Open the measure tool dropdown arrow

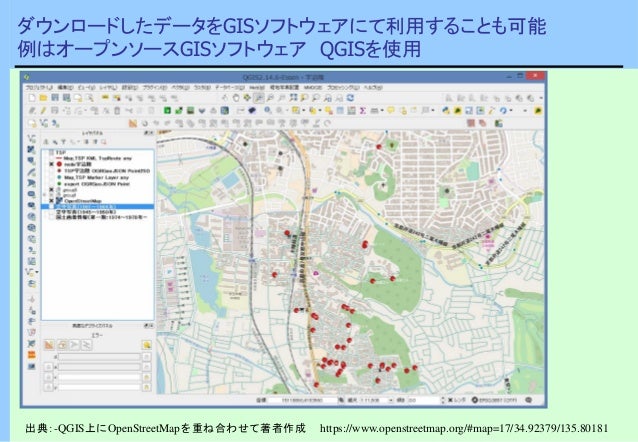382,111
